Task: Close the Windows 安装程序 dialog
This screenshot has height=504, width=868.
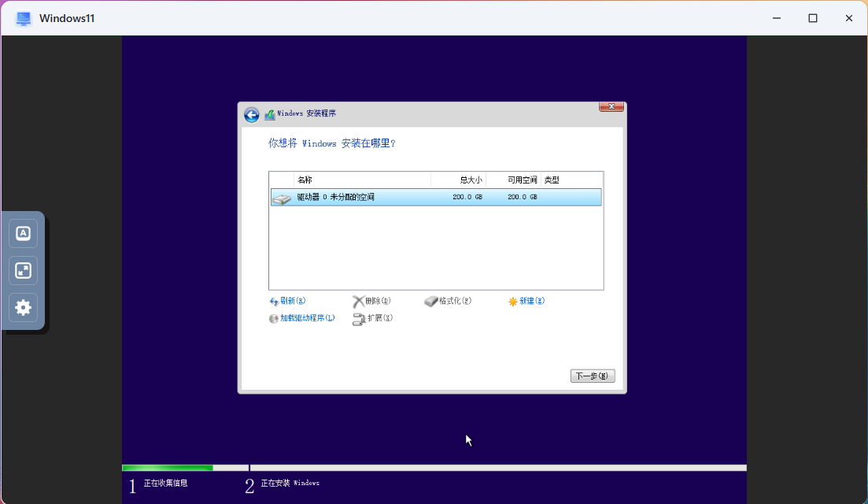Action: 611,106
